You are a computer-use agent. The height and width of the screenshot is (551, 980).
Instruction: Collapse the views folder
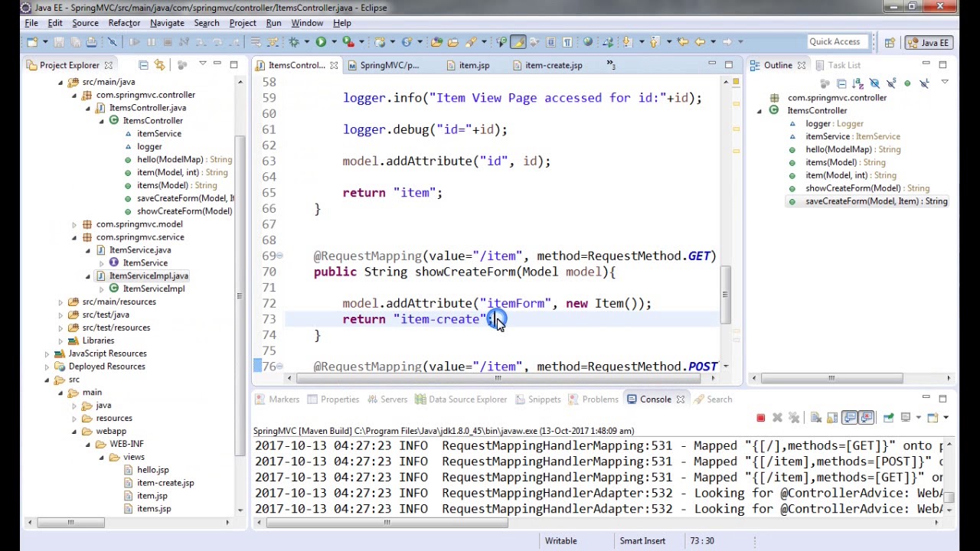click(101, 457)
